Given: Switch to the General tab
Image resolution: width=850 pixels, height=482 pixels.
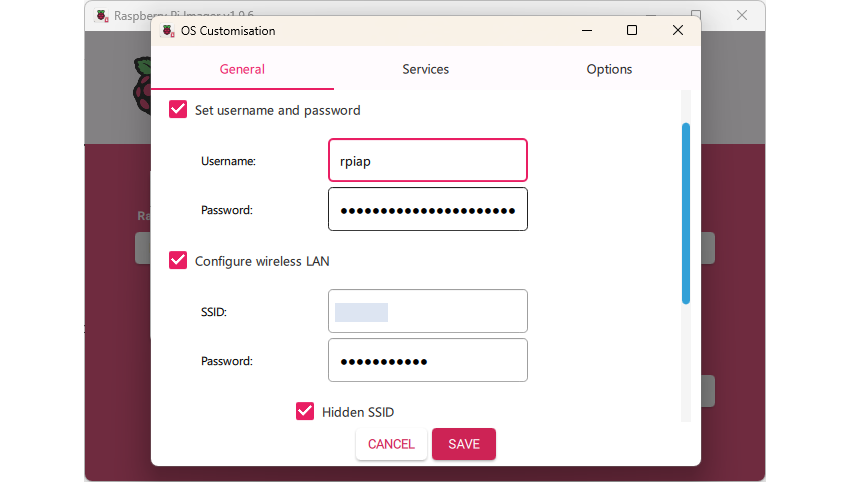Looking at the screenshot, I should point(242,69).
